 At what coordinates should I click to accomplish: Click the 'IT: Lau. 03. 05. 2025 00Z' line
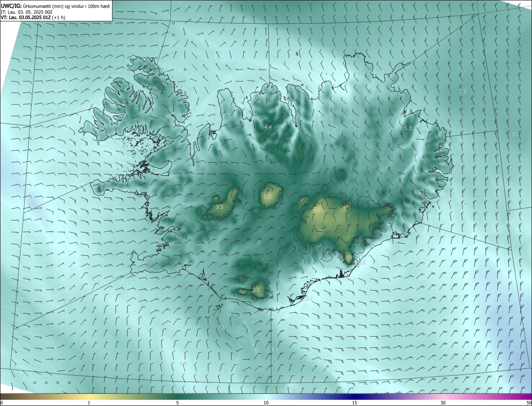[27, 12]
